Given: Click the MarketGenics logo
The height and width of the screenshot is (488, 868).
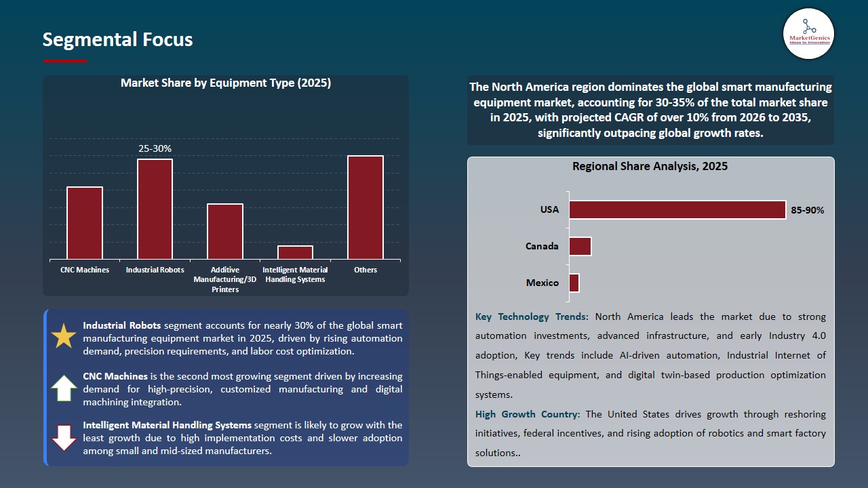Looking at the screenshot, I should 808,33.
